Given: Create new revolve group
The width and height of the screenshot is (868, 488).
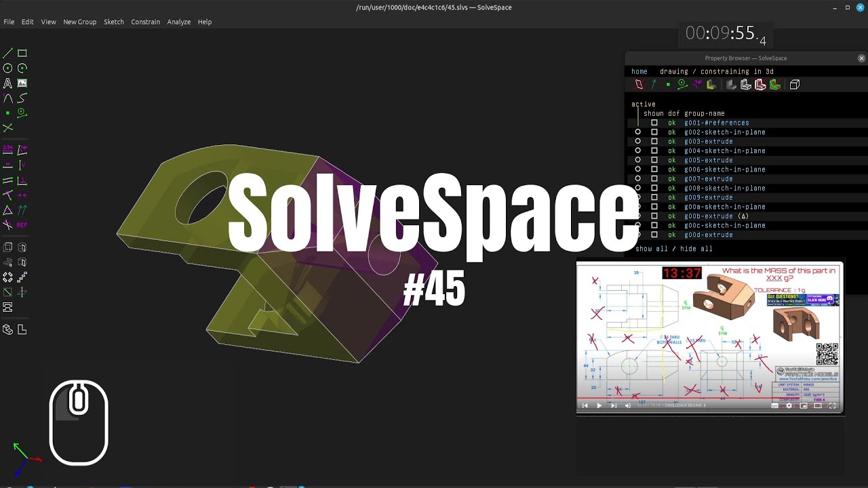Looking at the screenshot, I should point(22,262).
